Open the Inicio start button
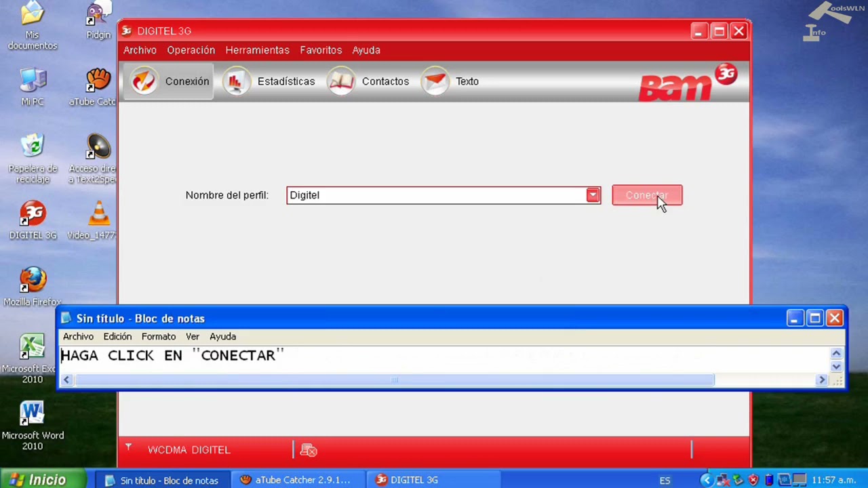The image size is (868, 488). pos(43,479)
